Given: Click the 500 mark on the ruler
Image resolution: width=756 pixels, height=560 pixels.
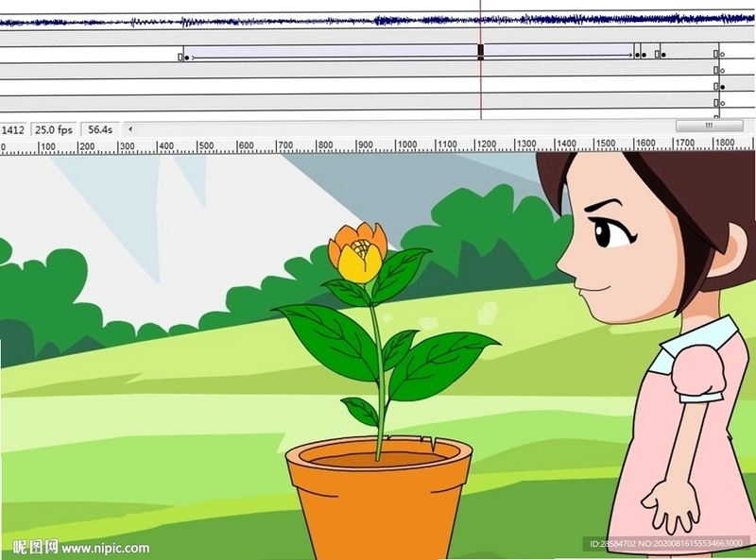Looking at the screenshot, I should (206, 145).
